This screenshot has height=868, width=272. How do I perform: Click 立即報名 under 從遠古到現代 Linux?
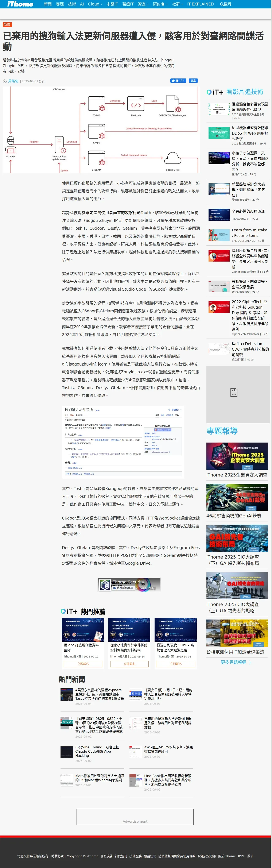(176, 664)
